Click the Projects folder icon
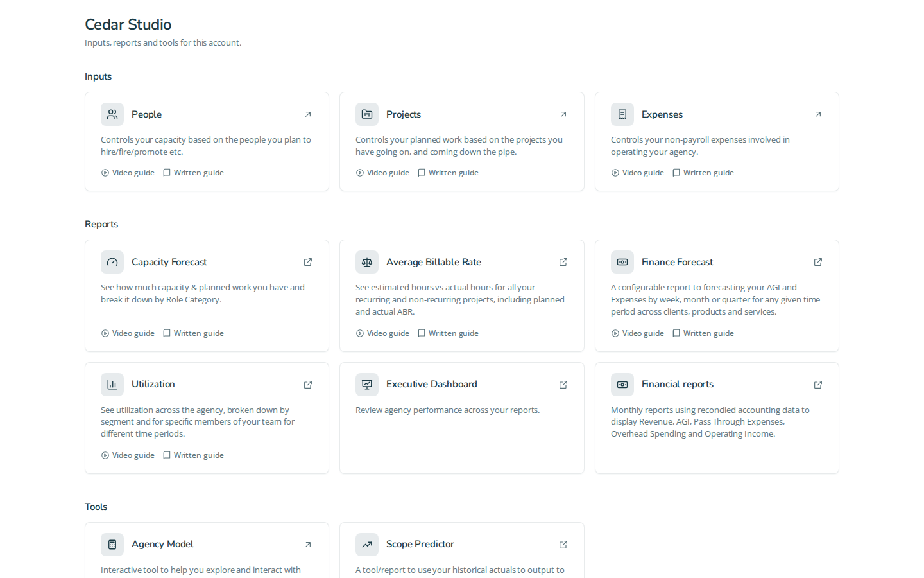The width and height of the screenshot is (924, 578). pos(367,114)
